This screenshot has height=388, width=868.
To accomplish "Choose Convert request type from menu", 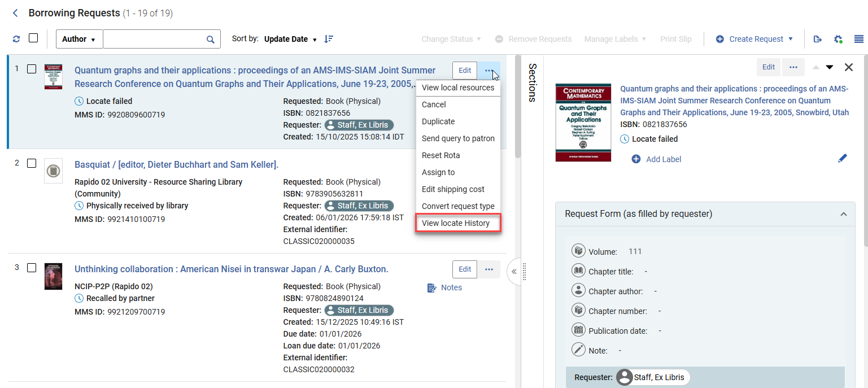I will coord(458,206).
